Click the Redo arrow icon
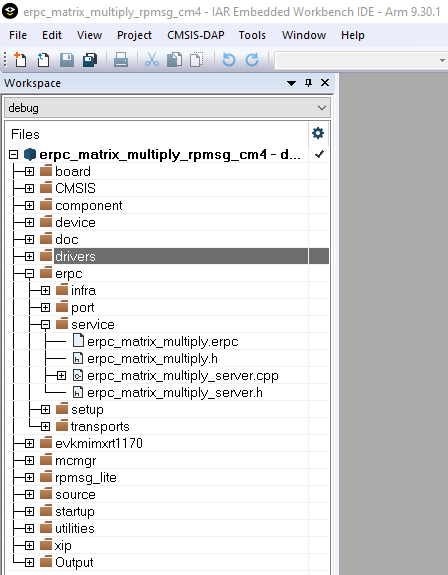The width and height of the screenshot is (448, 575). click(x=252, y=60)
